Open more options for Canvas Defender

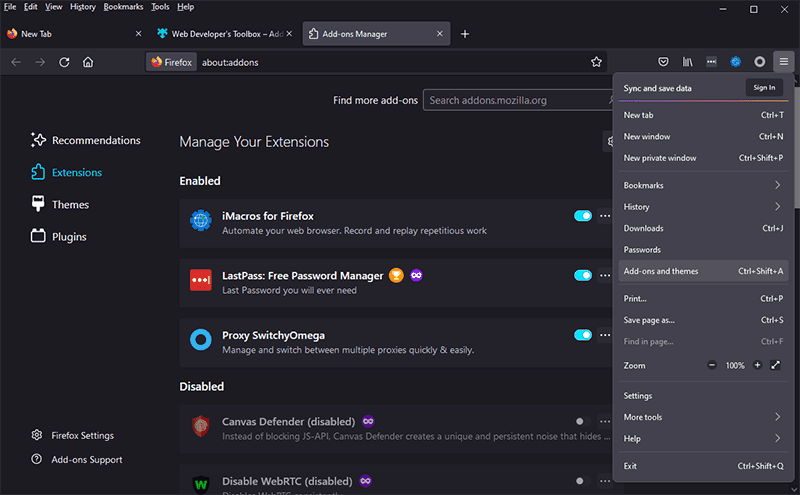(x=605, y=422)
